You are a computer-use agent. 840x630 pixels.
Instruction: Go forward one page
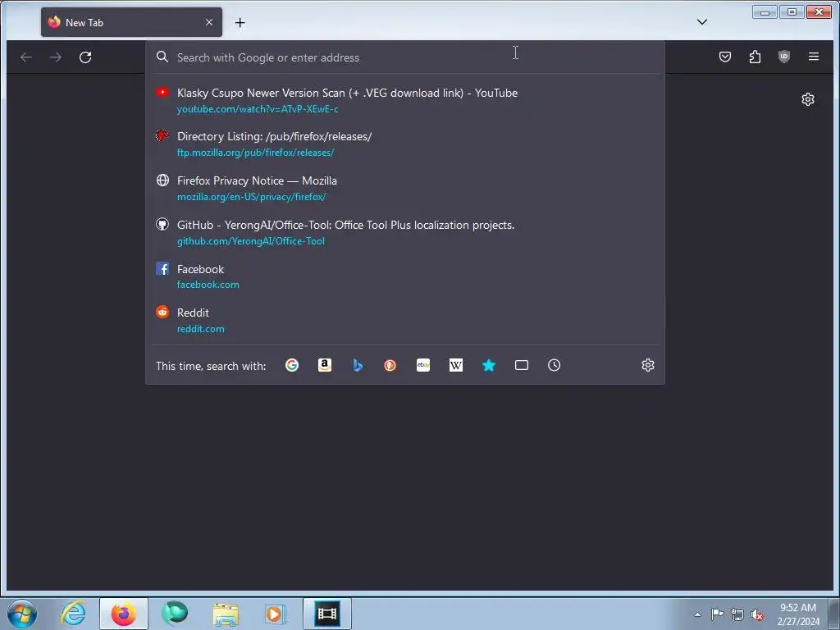click(x=56, y=57)
